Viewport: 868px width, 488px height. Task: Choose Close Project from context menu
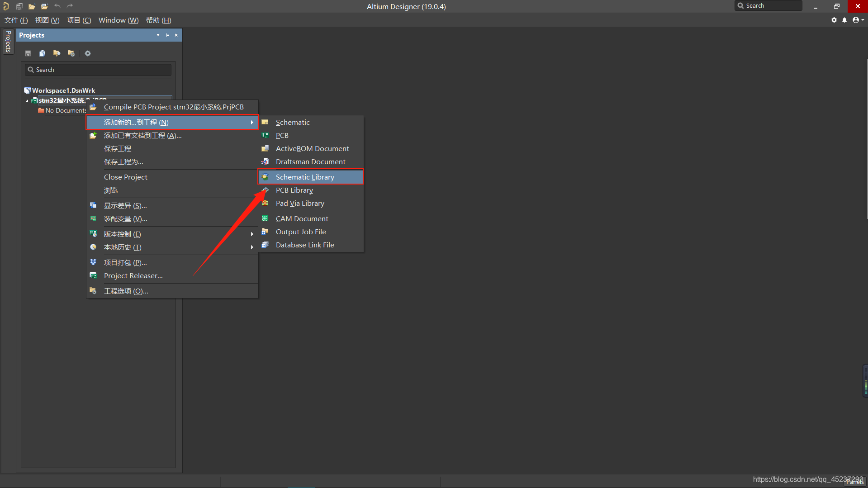(126, 177)
